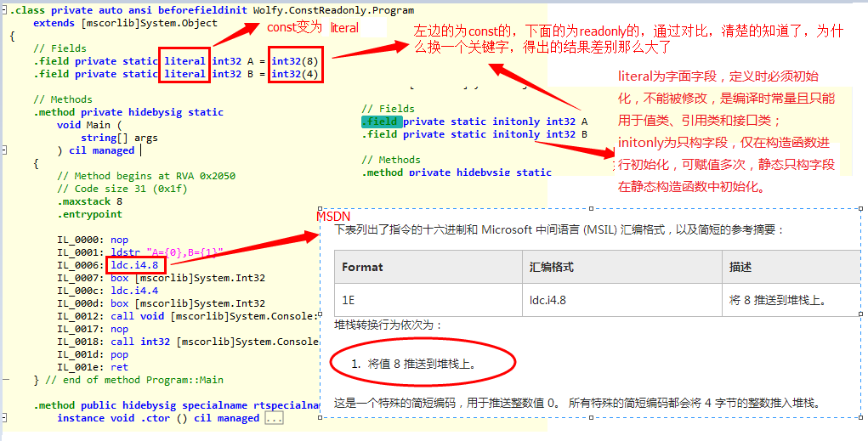Click '// end of method Program::Main' comment

pyautogui.click(x=134, y=380)
